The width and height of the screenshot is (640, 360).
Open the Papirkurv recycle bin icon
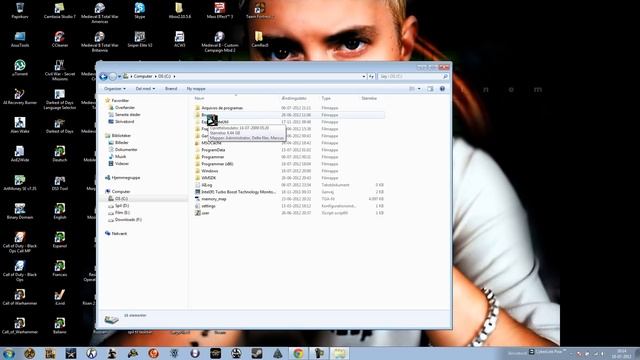coord(20,11)
